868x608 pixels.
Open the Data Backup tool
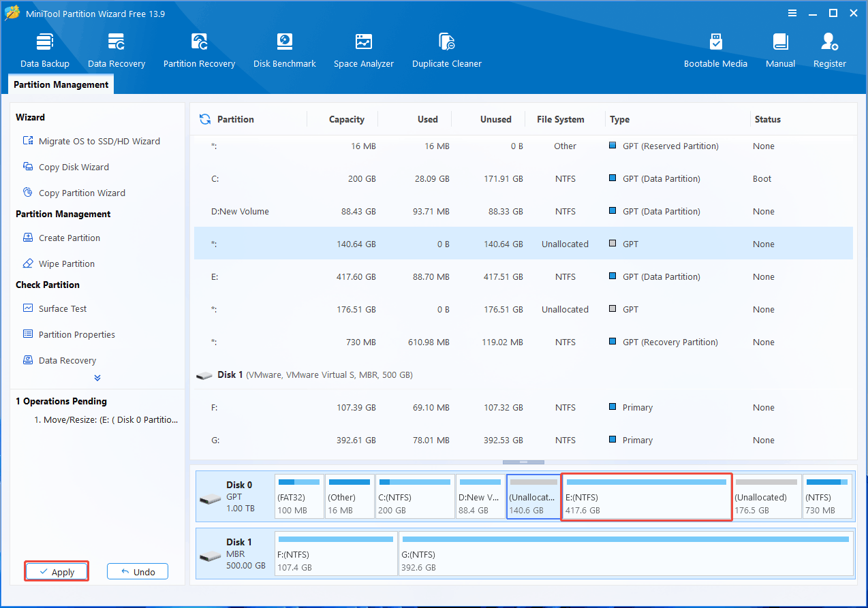45,50
